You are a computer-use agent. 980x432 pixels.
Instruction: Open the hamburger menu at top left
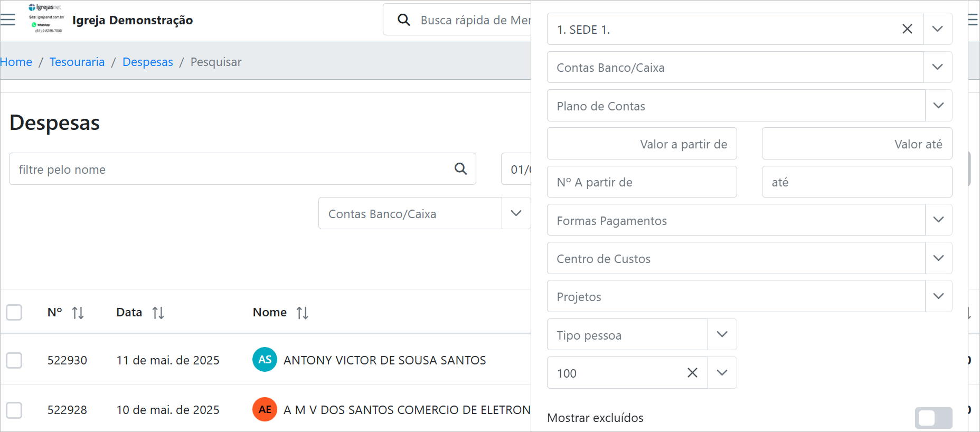tap(8, 20)
